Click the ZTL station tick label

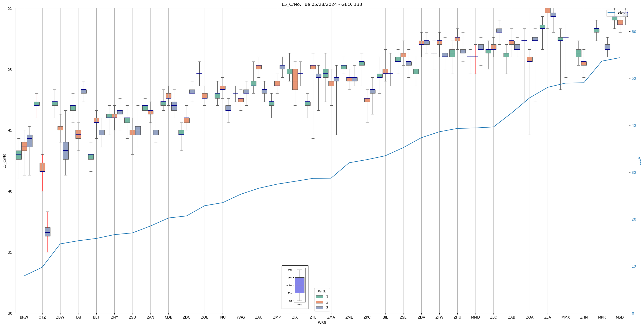pyautogui.click(x=313, y=317)
